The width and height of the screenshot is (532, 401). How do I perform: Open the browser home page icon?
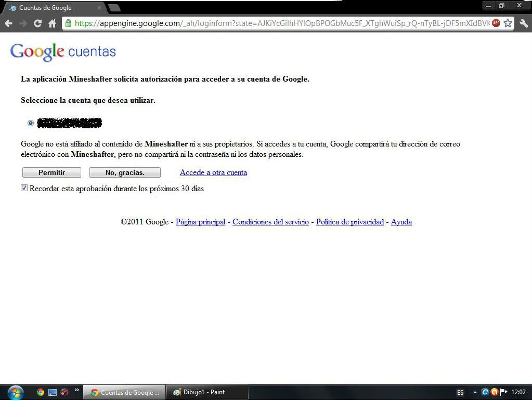coord(52,23)
